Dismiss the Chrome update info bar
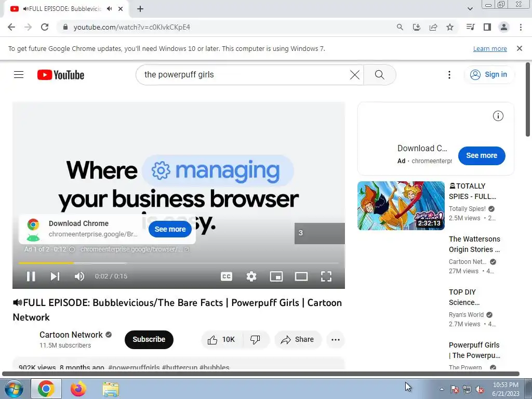 [520, 48]
